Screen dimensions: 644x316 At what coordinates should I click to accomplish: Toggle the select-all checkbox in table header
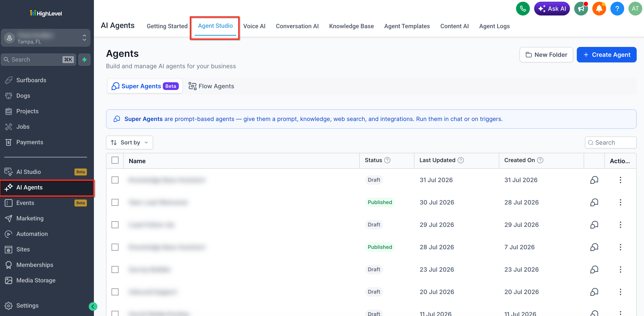tap(115, 160)
